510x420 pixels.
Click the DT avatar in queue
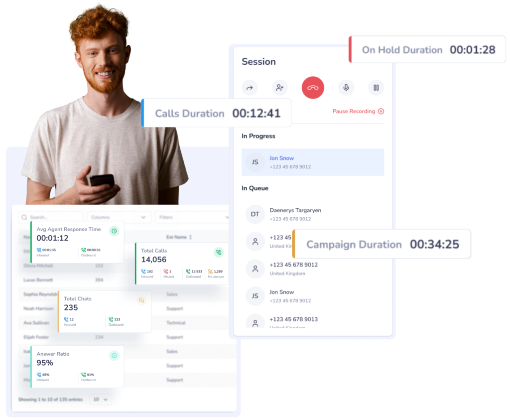coord(255,214)
